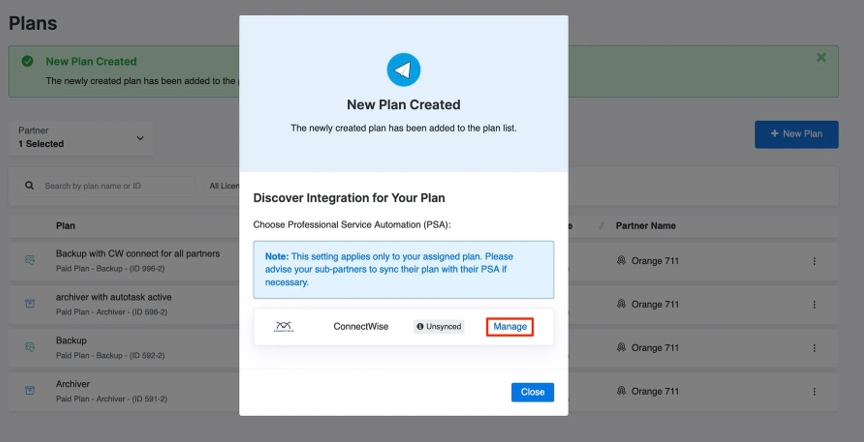Click the New Plan button

coord(796,133)
